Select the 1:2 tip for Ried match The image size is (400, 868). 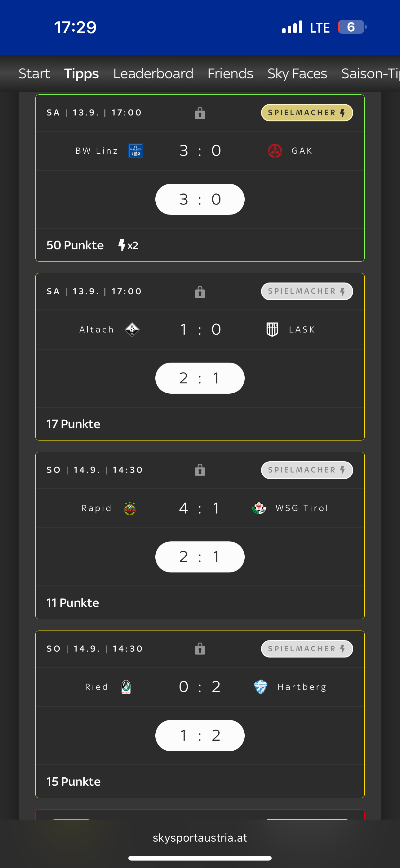click(200, 735)
